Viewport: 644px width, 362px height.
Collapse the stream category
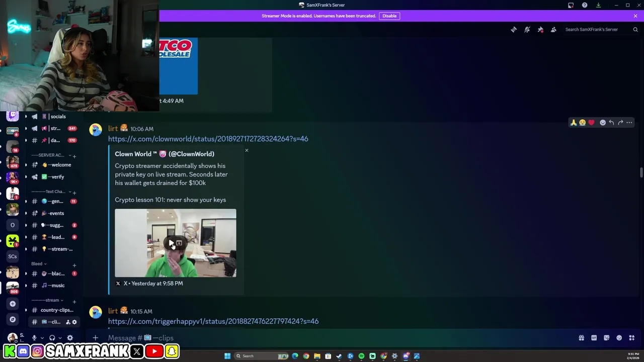click(47, 300)
